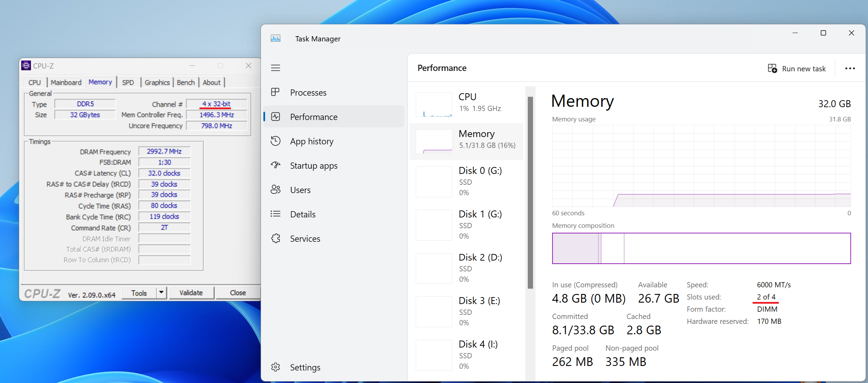Viewport: 868px width, 383px height.
Task: Open Bench tab in CPU-Z
Action: [x=186, y=82]
